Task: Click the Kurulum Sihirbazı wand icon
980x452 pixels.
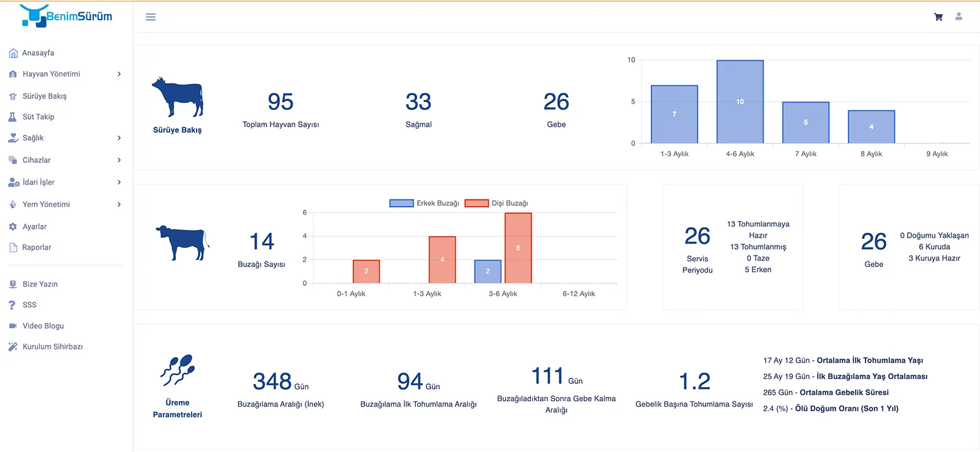Action: click(x=13, y=347)
